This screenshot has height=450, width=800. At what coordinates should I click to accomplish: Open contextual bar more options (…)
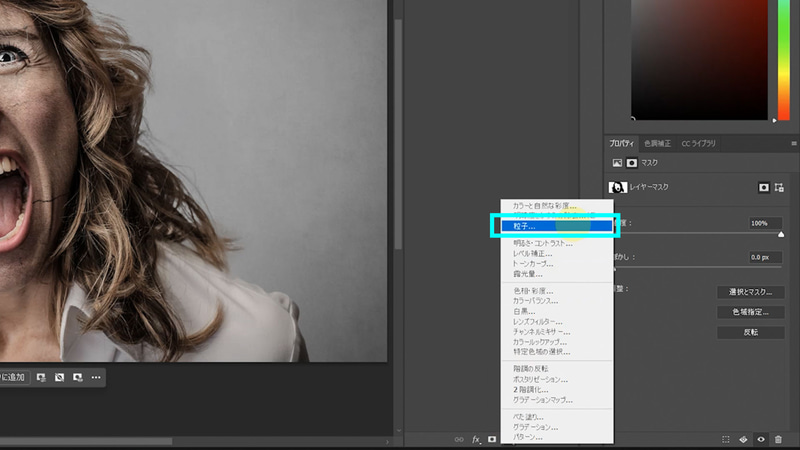[x=96, y=377]
